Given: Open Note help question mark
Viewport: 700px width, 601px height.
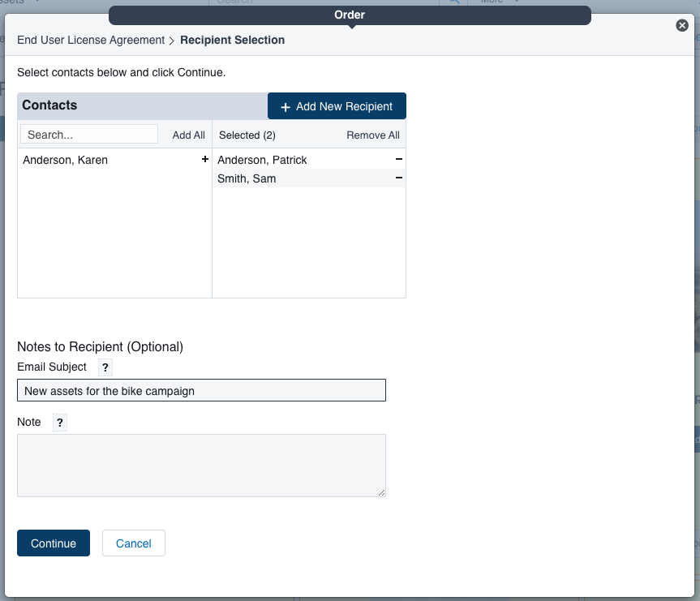Looking at the screenshot, I should coord(60,423).
